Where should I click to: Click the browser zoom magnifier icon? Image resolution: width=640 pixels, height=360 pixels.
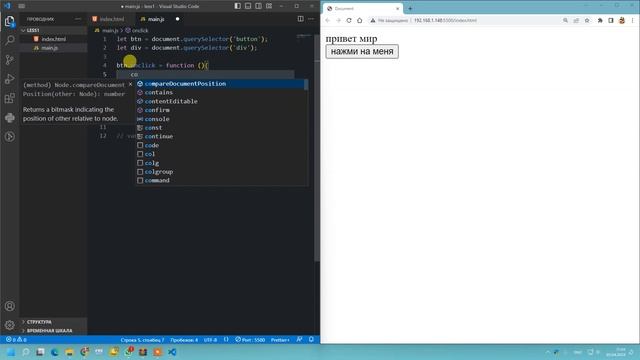point(565,20)
